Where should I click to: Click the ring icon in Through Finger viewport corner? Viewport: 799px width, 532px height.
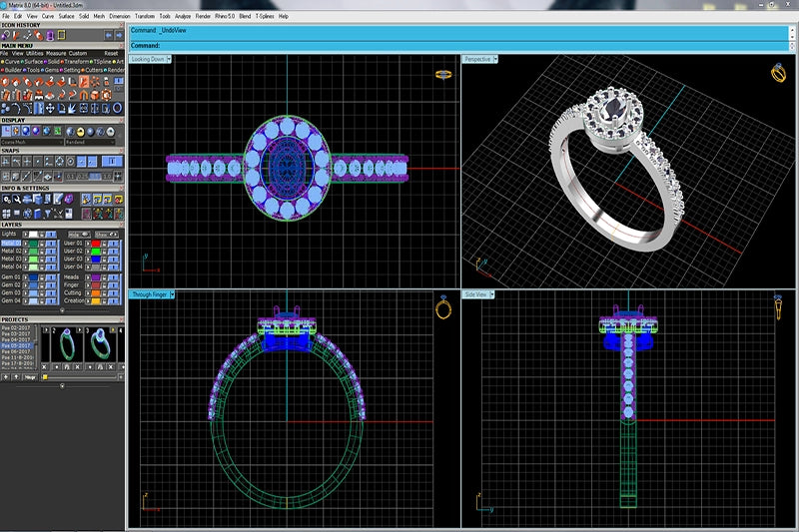point(442,308)
